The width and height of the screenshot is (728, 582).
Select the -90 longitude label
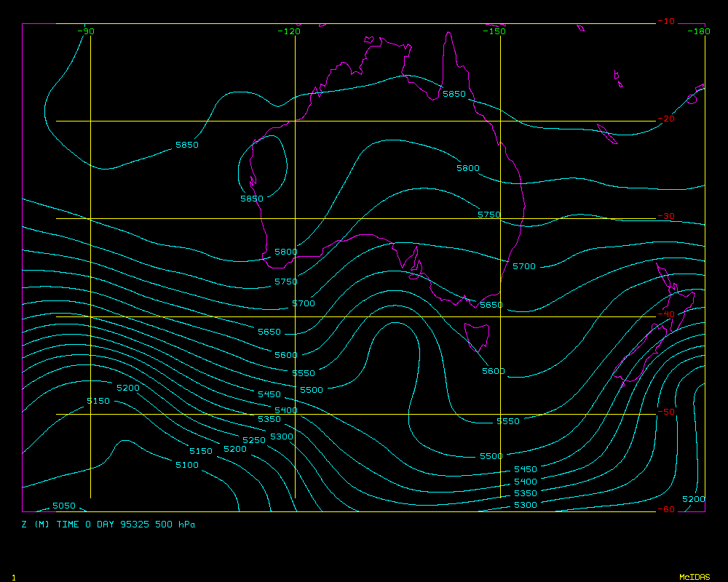pos(86,31)
